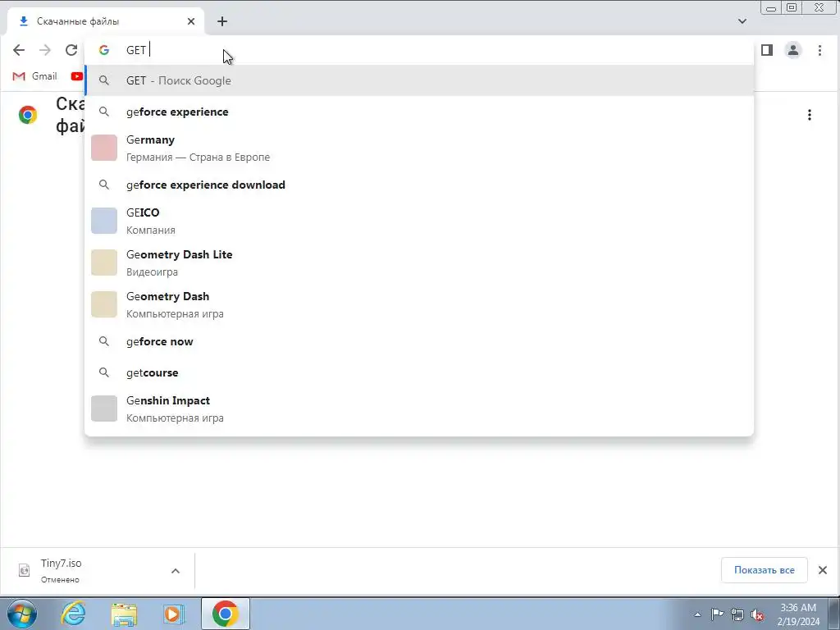Open the Gmail bookmark
The width and height of the screenshot is (840, 630).
[x=34, y=76]
